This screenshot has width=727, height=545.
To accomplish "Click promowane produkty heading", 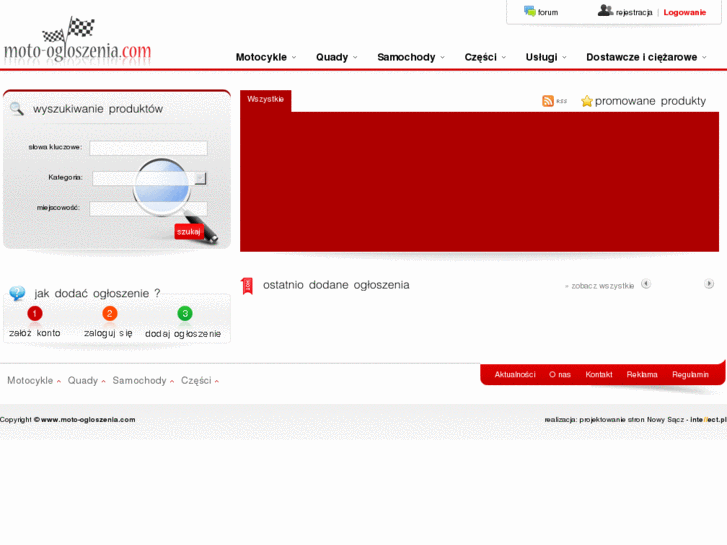I will [650, 101].
